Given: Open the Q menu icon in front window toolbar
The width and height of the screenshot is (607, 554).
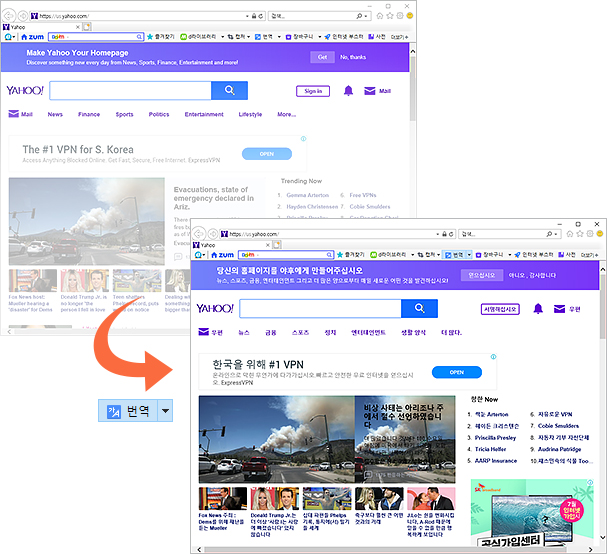Looking at the screenshot, I should point(199,255).
